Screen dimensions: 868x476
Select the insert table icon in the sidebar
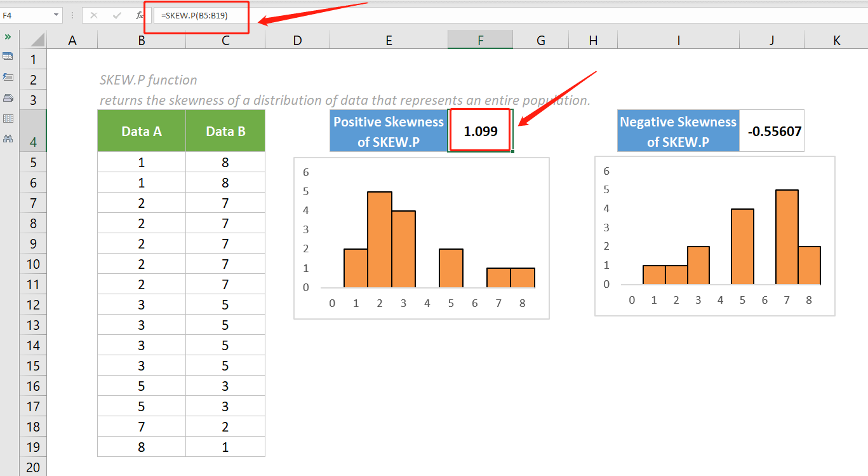click(x=8, y=56)
